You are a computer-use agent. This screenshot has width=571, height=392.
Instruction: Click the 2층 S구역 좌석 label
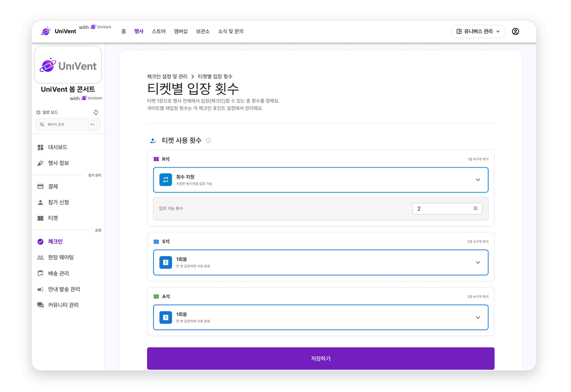[x=478, y=241]
